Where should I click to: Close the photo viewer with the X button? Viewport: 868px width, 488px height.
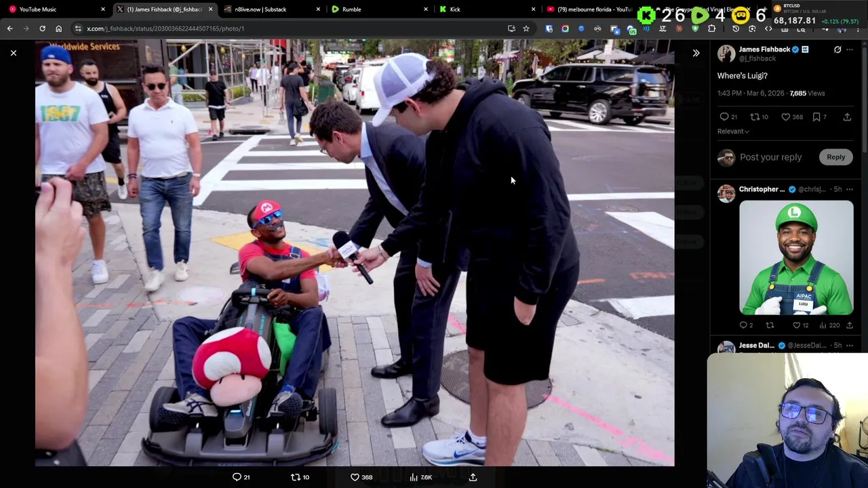point(14,53)
